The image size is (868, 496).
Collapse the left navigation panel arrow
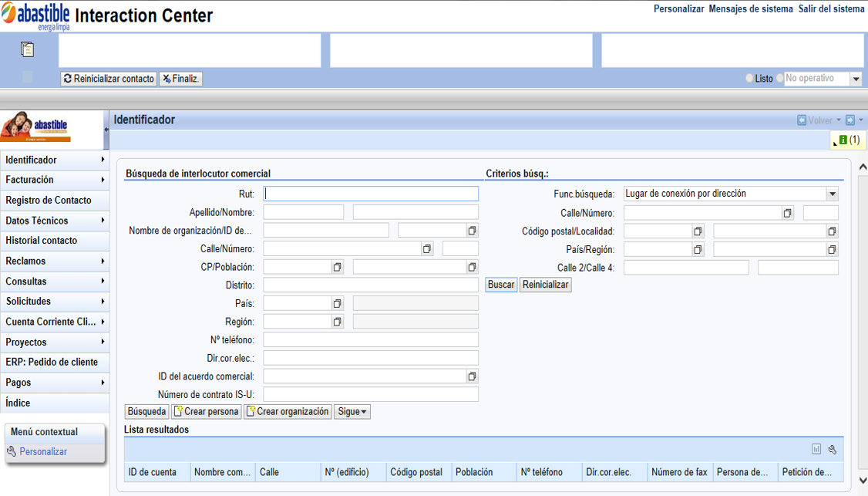click(106, 130)
